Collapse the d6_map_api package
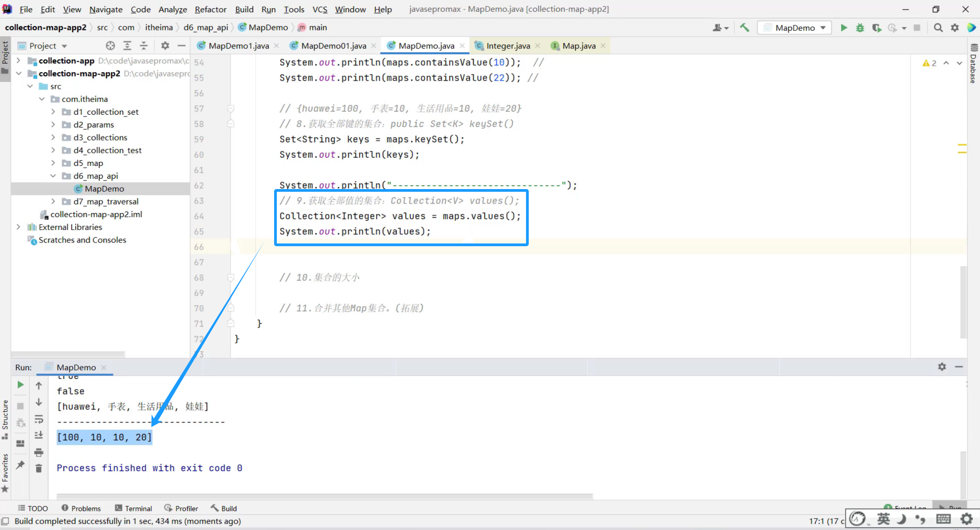Screen dimensions: 980x530 pyautogui.click(x=53, y=175)
